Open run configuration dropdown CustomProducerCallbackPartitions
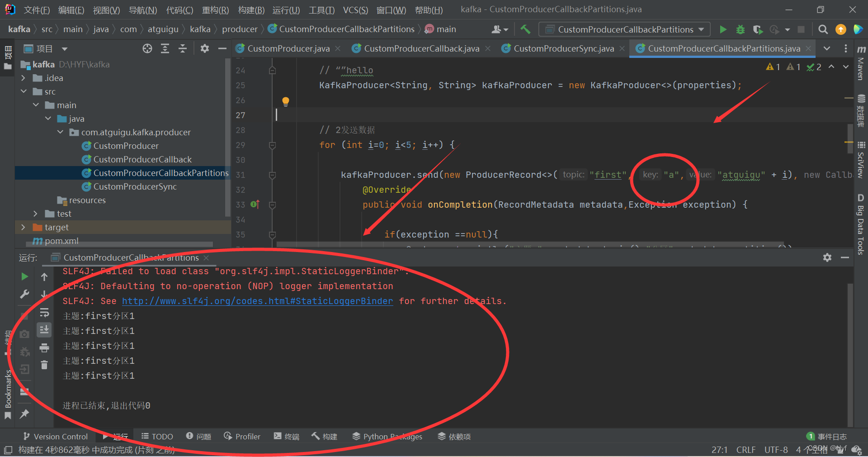The width and height of the screenshot is (868, 457). click(x=624, y=29)
